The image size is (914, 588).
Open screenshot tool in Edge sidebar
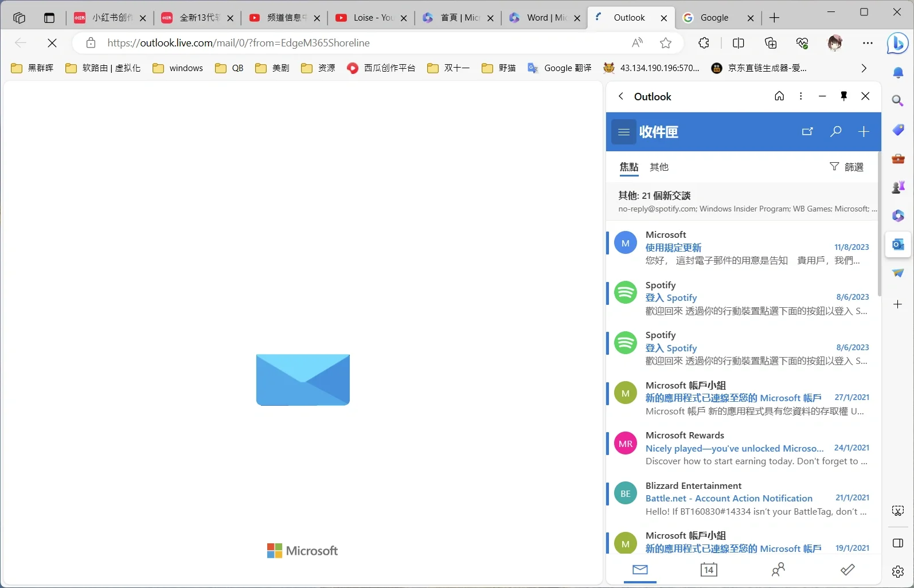pos(898,511)
